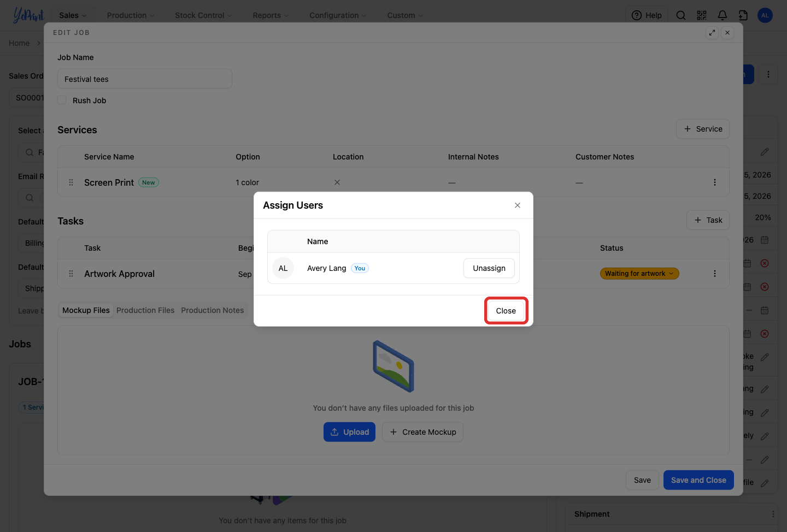Image resolution: width=787 pixels, height=532 pixels.
Task: Click the Create Mockup button
Action: pyautogui.click(x=422, y=432)
